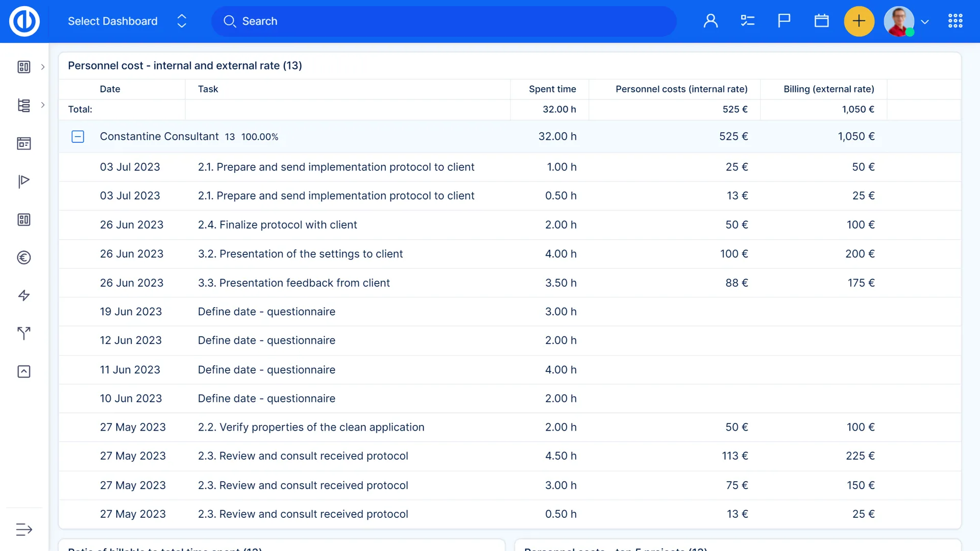The image size is (980, 551).
Task: Open the lightning bolt sidebar icon
Action: coord(24,295)
